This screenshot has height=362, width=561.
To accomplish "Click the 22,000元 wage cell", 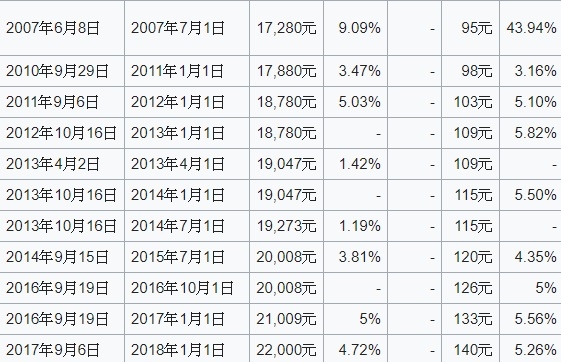I will coord(286,349).
